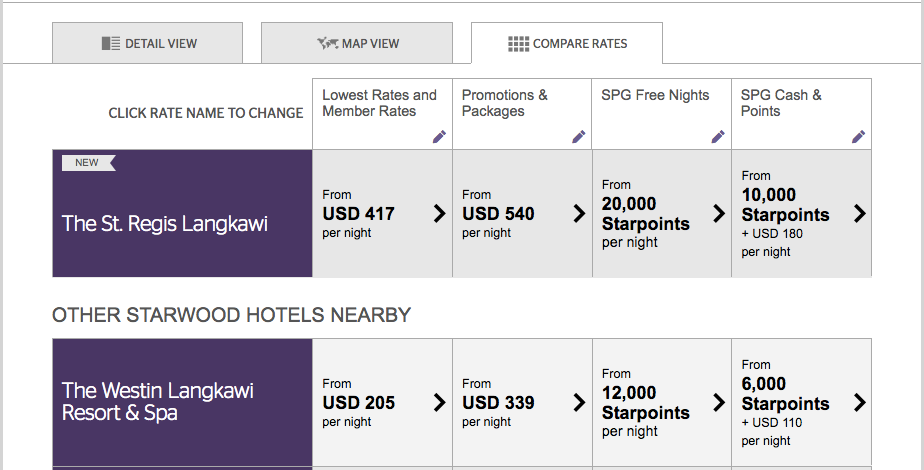The height and width of the screenshot is (470, 924).
Task: Click the NEW ribbon badge on St. Regis
Action: (x=88, y=162)
